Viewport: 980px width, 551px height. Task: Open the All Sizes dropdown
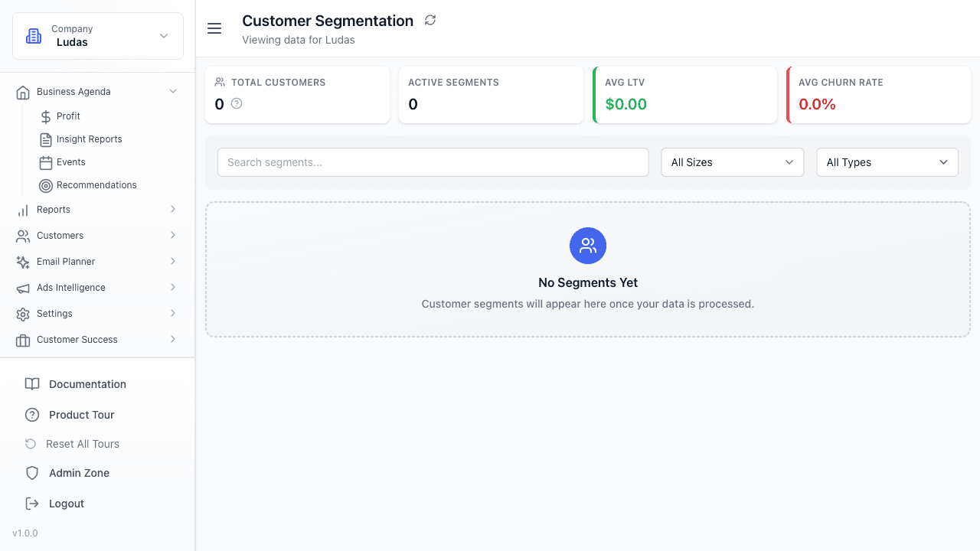coord(731,161)
